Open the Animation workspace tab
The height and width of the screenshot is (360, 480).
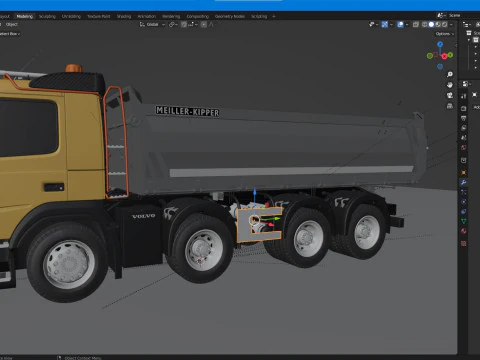tap(147, 16)
